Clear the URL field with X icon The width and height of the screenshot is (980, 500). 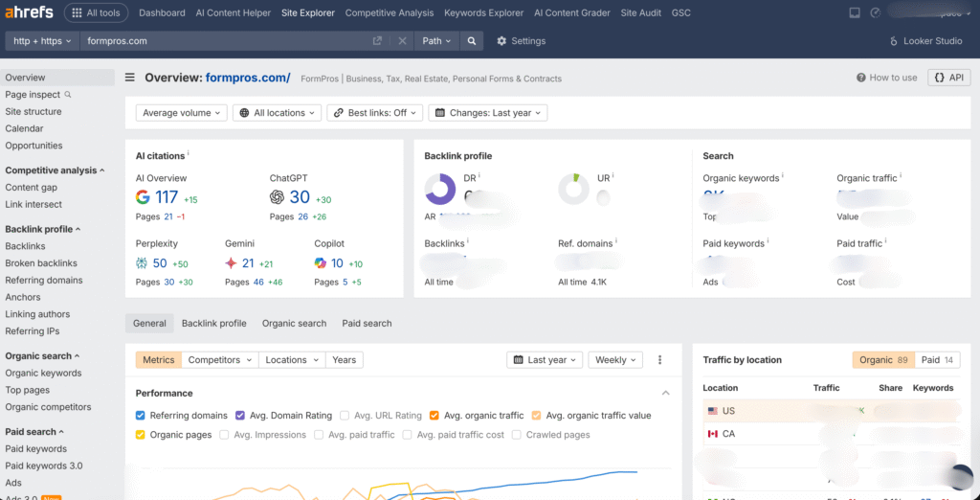pyautogui.click(x=403, y=40)
